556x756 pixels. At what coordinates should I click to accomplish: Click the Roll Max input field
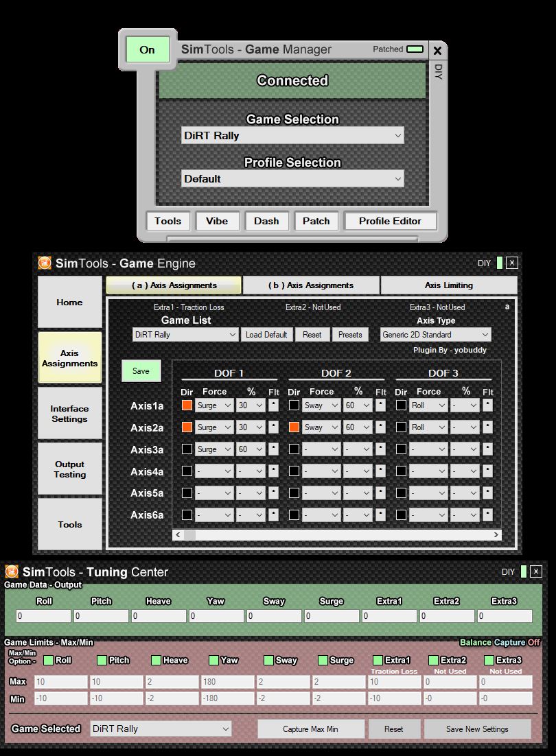61,682
